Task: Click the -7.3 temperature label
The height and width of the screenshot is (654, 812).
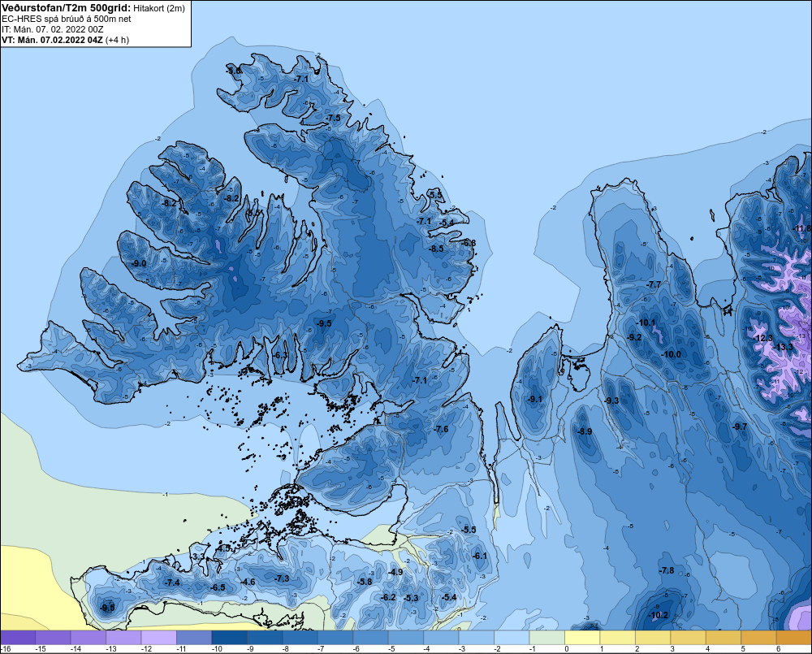Action: [x=282, y=578]
